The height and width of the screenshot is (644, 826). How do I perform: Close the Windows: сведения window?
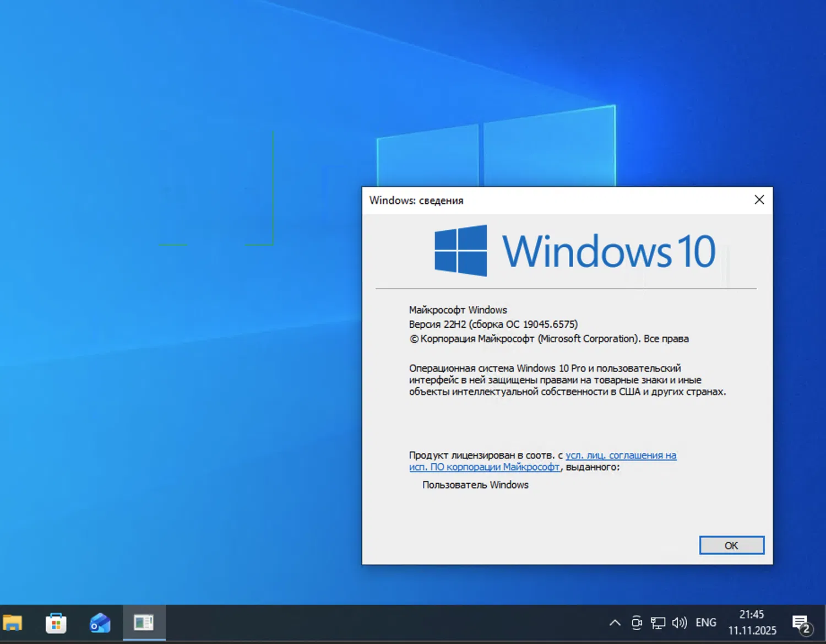759,200
